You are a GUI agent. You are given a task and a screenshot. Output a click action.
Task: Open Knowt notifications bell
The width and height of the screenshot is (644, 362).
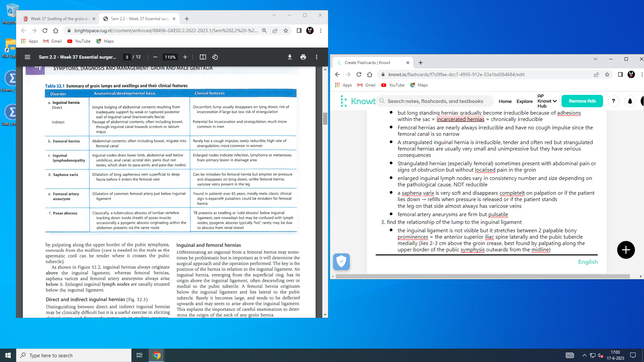[x=630, y=101]
